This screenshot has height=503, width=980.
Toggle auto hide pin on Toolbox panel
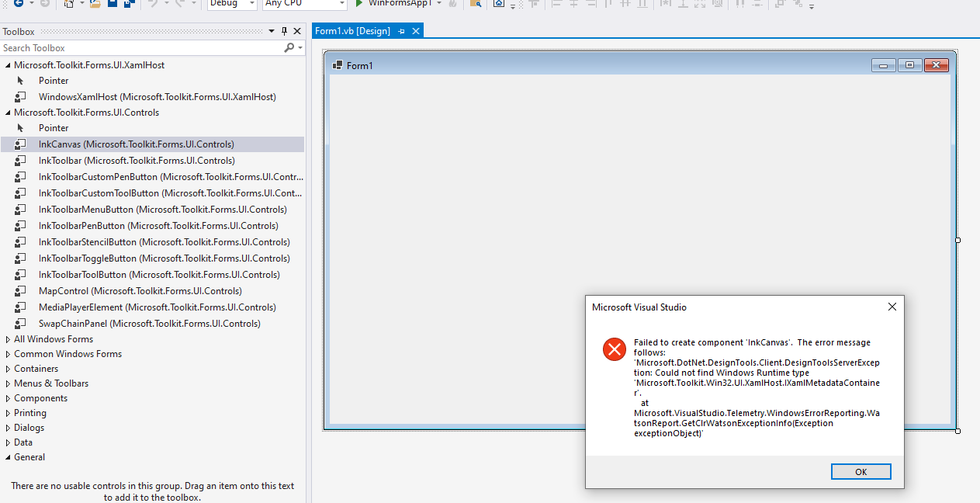click(x=284, y=31)
